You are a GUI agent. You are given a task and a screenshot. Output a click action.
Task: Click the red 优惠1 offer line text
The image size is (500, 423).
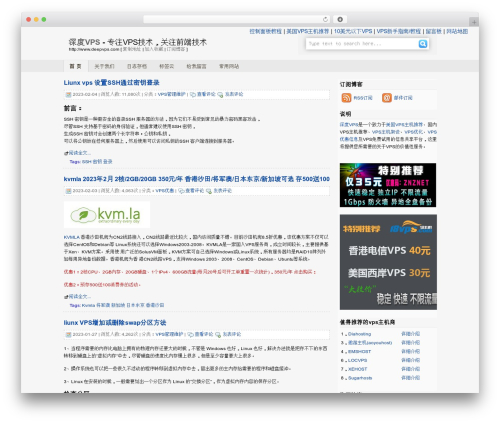click(x=190, y=272)
